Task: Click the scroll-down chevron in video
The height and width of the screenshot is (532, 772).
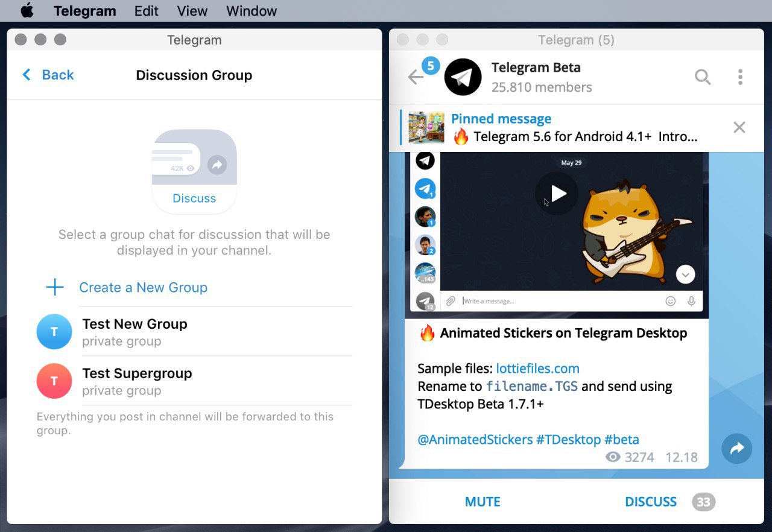Action: 685,274
